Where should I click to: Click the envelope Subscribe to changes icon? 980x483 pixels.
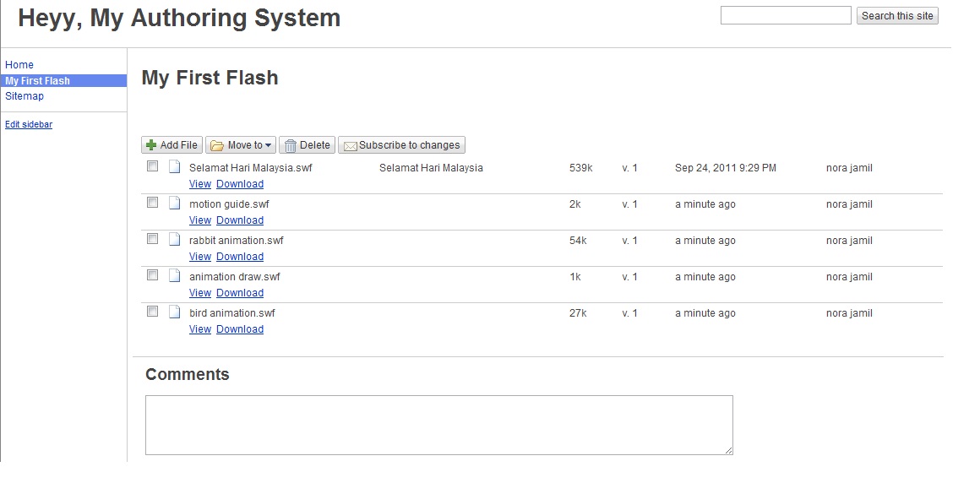coord(350,145)
